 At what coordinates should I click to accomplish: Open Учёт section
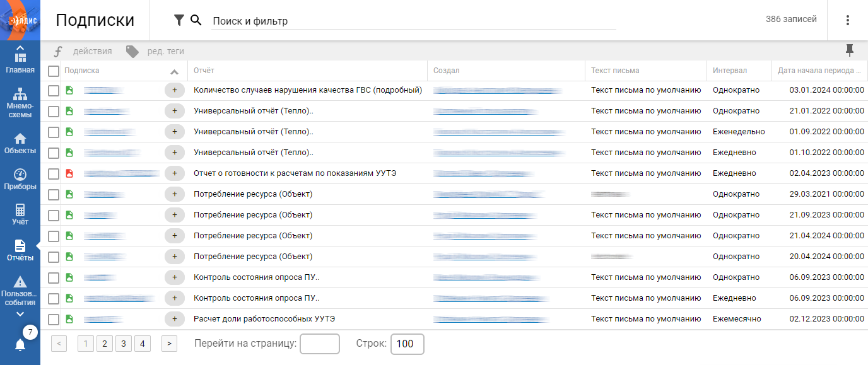click(x=20, y=214)
